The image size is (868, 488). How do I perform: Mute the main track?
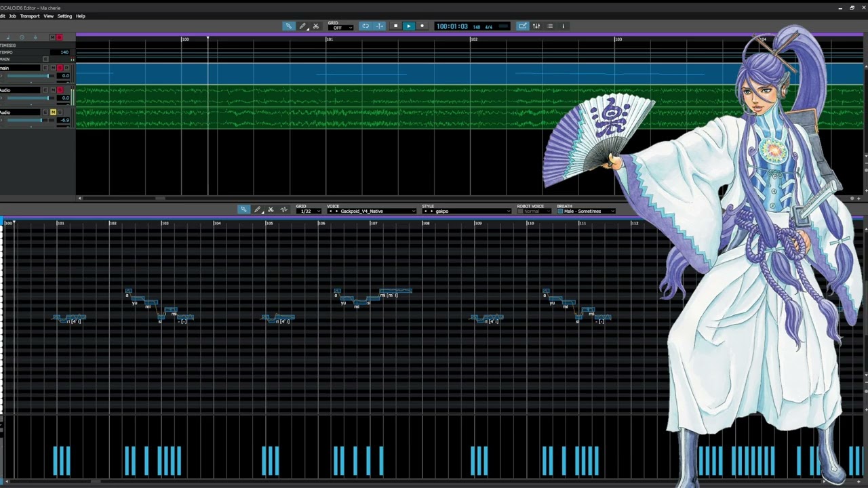click(53, 68)
